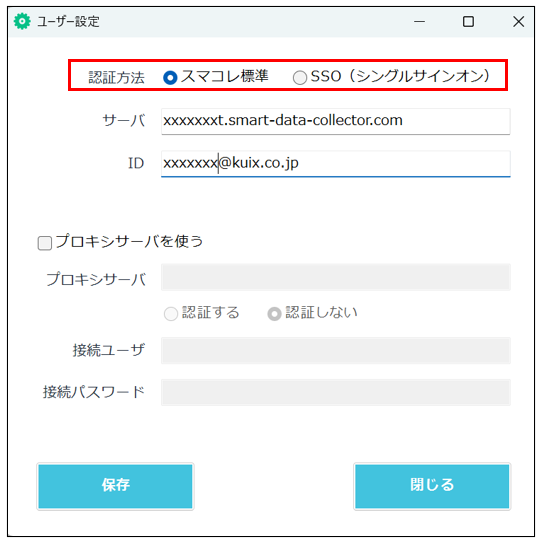
Task: Click the ID email input field
Action: point(336,164)
